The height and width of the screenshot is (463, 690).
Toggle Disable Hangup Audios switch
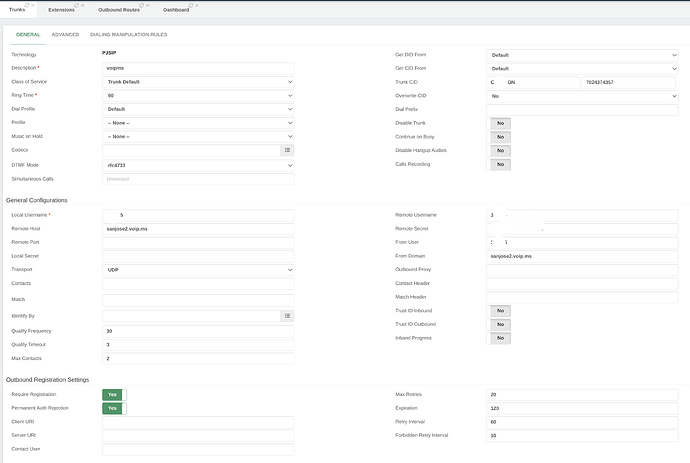[499, 151]
